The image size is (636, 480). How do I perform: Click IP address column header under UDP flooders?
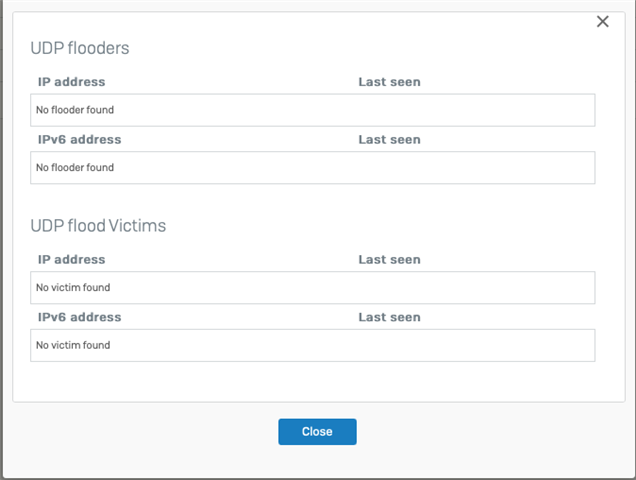(71, 82)
